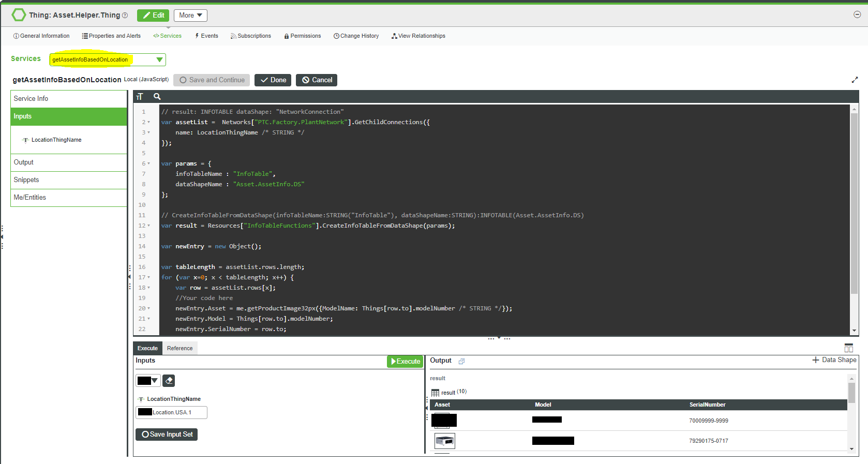Image resolution: width=868 pixels, height=464 pixels.
Task: Open the Properties and Alerts tab
Action: pyautogui.click(x=111, y=36)
